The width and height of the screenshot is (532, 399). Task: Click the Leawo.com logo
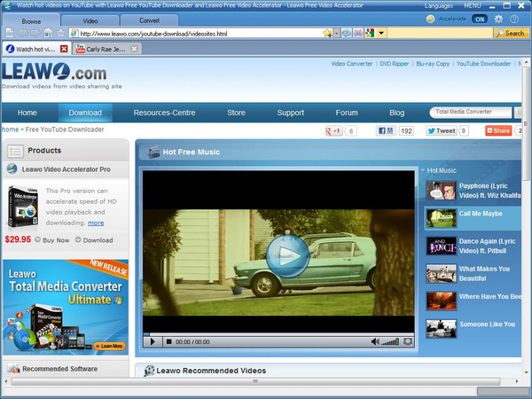tap(54, 72)
